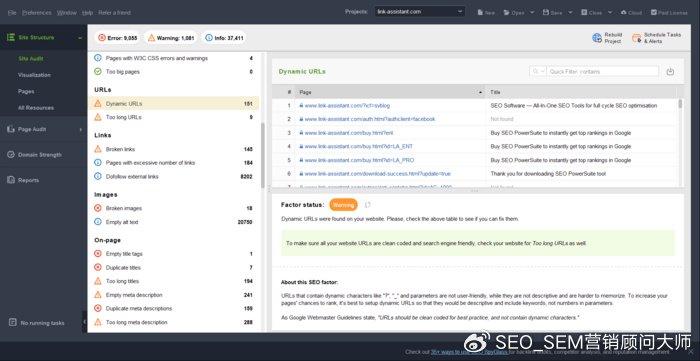Open the Preferences menu

pos(37,13)
